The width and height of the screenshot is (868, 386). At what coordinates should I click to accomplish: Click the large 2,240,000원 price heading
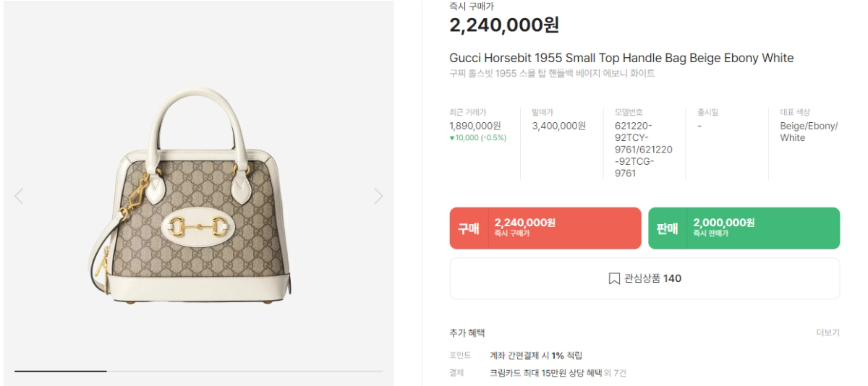pos(504,25)
